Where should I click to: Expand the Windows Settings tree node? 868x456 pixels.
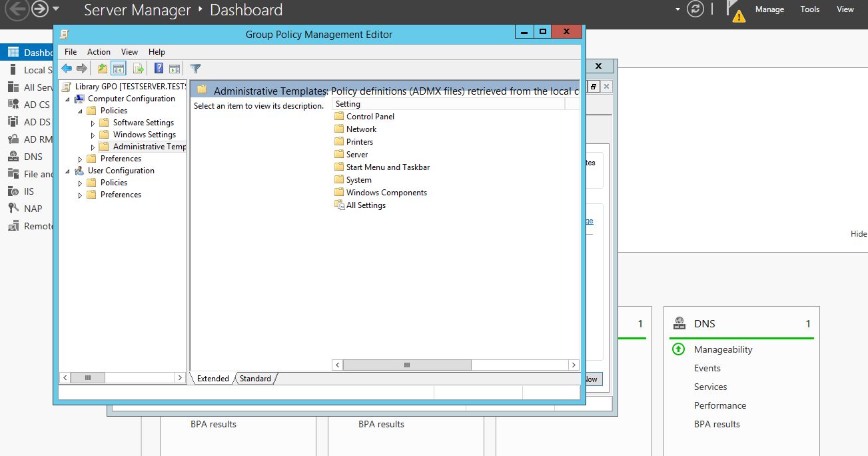pyautogui.click(x=93, y=135)
